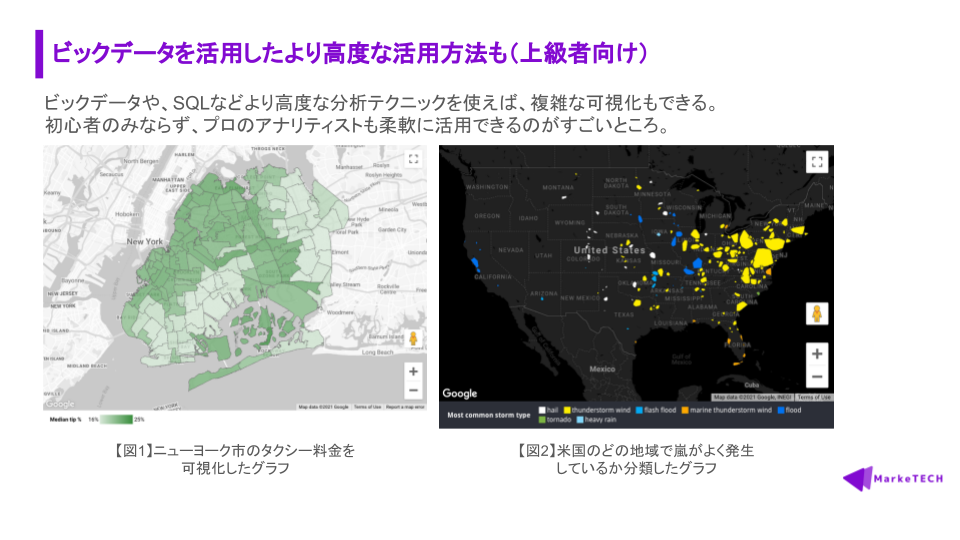The height and width of the screenshot is (540, 960).
Task: Click the 'Mexico' label on storm map
Action: point(602,369)
